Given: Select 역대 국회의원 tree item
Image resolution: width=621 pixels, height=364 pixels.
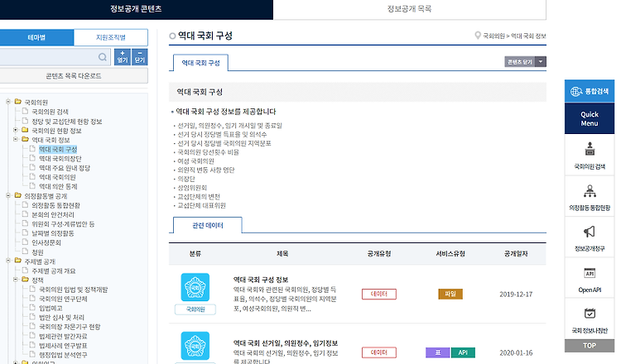Looking at the screenshot, I should click(x=57, y=177).
